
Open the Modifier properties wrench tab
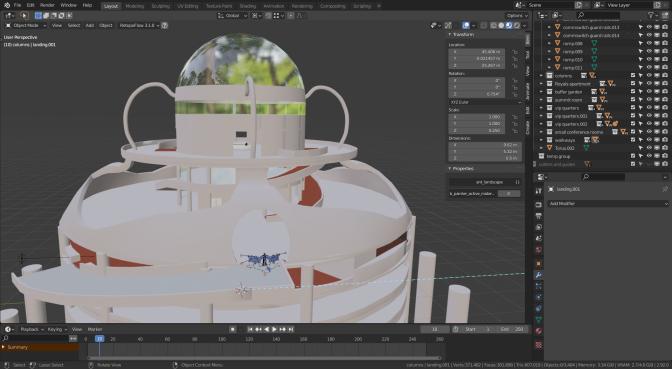click(539, 275)
